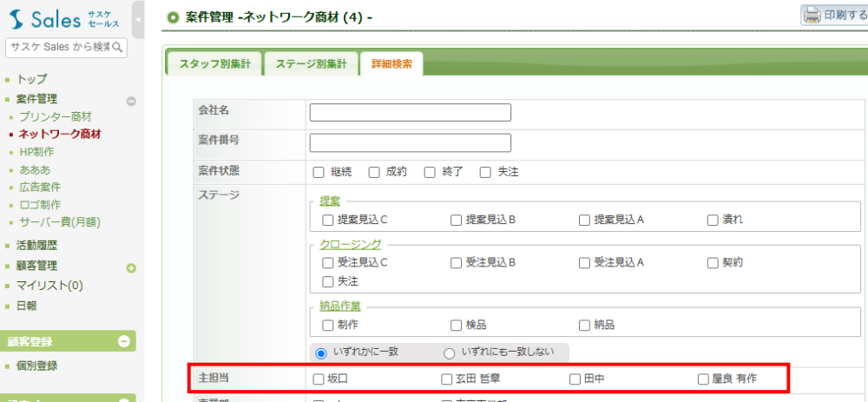This screenshot has width=868, height=402.
Task: Collapse the 顧客登録 section minus icon
Action: tap(123, 341)
